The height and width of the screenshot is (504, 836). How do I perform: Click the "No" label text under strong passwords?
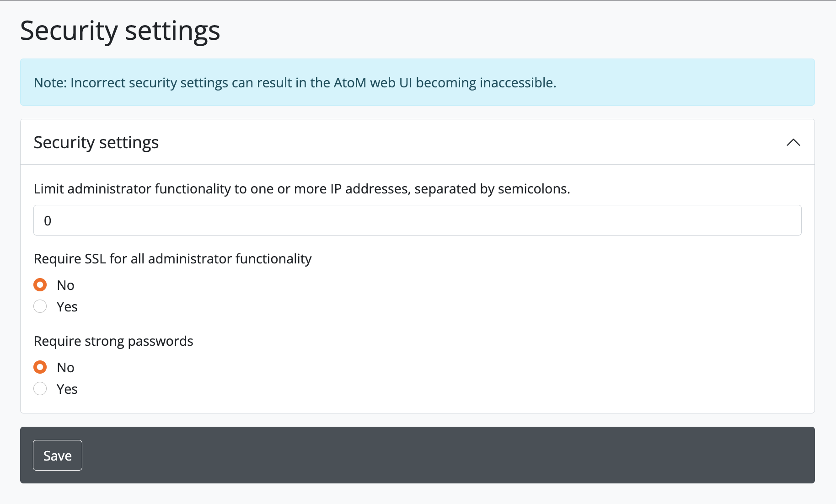pyautogui.click(x=65, y=368)
